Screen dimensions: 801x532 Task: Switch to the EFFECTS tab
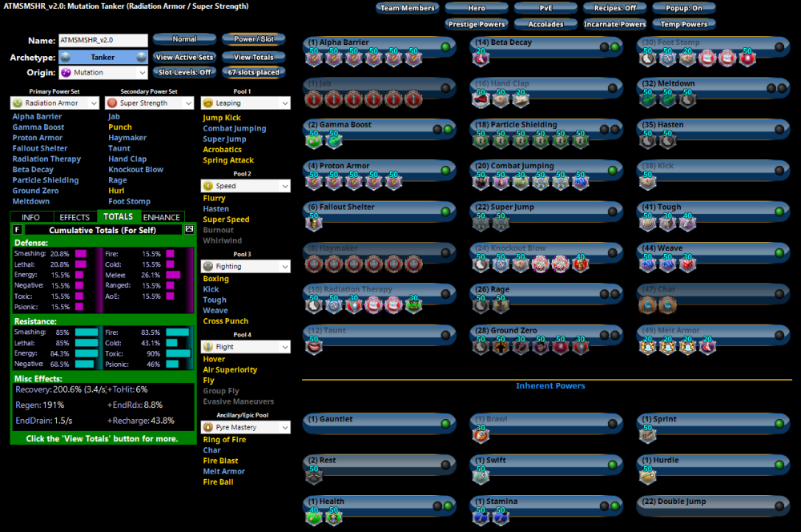tap(76, 216)
